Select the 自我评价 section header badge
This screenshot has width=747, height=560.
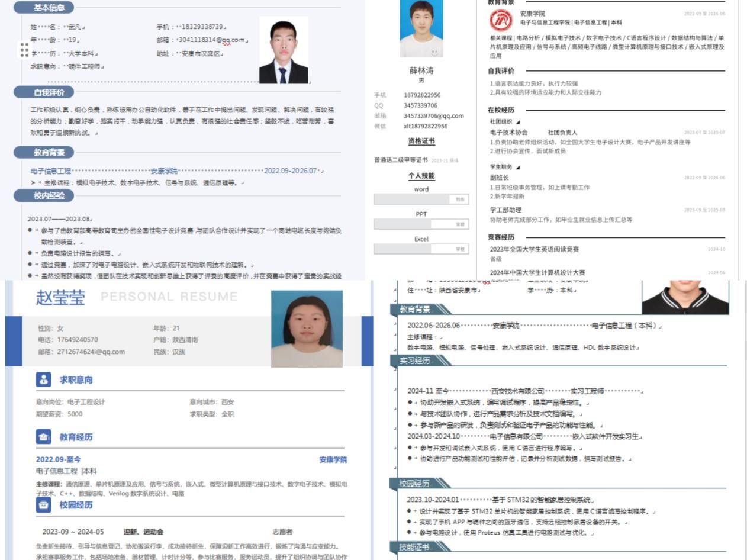pos(44,92)
